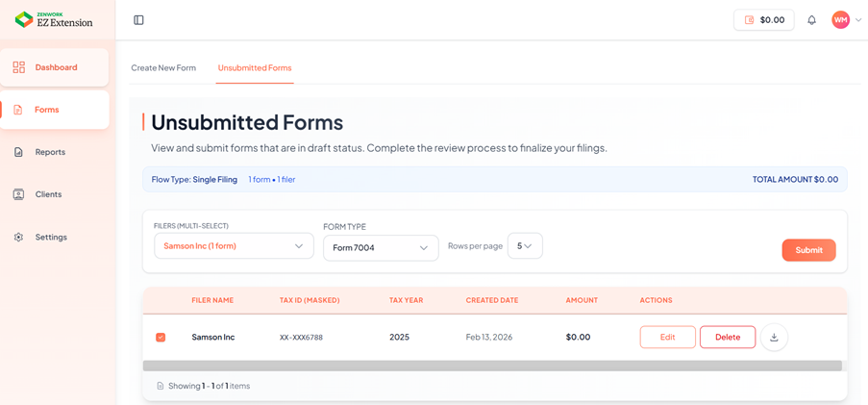This screenshot has width=868, height=405.
Task: Click the WM user avatar
Action: point(840,20)
